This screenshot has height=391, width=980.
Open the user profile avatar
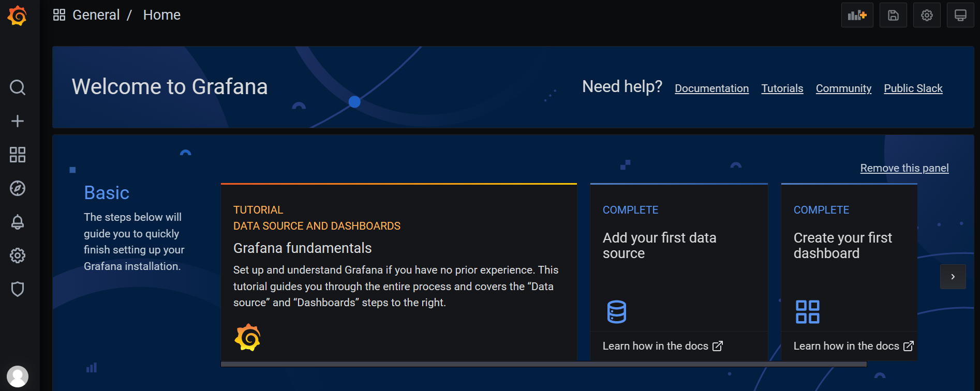(18, 377)
